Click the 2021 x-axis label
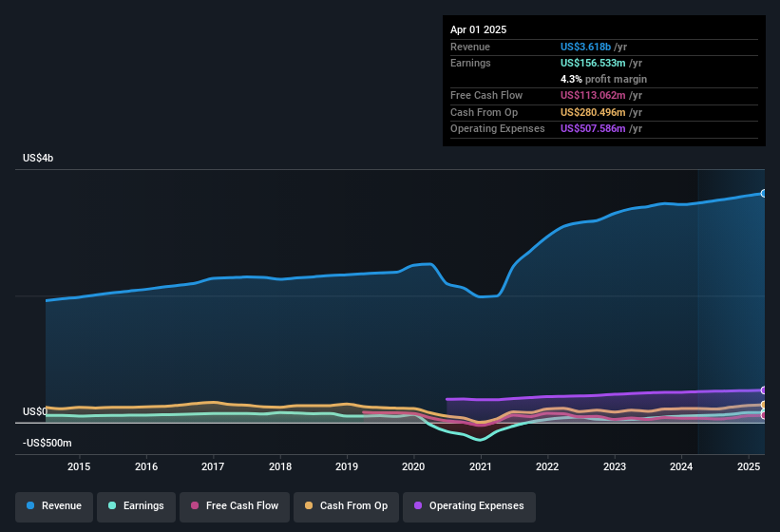This screenshot has width=780, height=532. (x=481, y=466)
